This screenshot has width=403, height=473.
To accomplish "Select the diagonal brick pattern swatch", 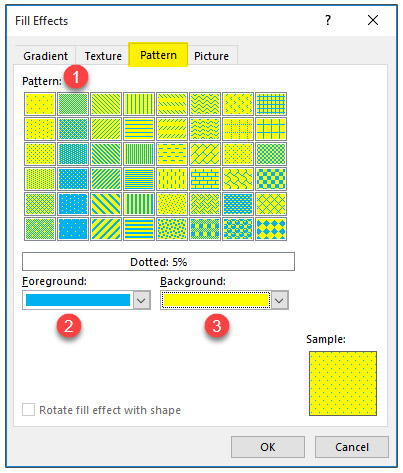I will click(205, 154).
